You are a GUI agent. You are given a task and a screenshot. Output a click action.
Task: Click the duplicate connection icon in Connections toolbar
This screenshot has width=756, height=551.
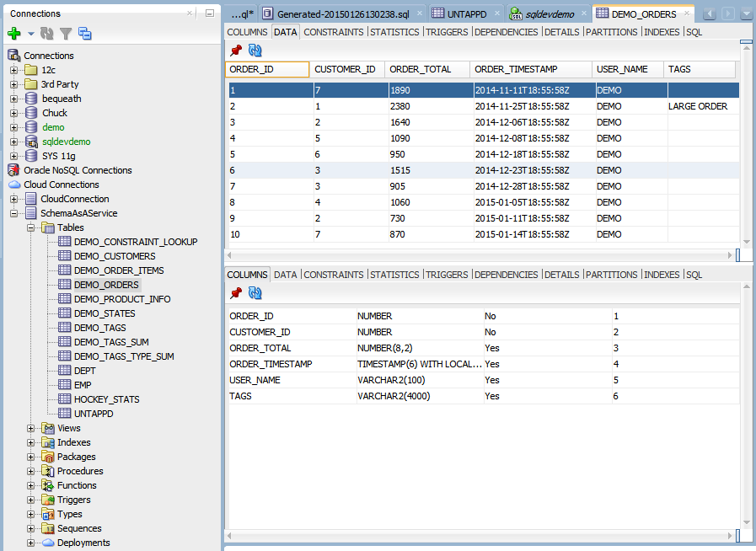(84, 33)
